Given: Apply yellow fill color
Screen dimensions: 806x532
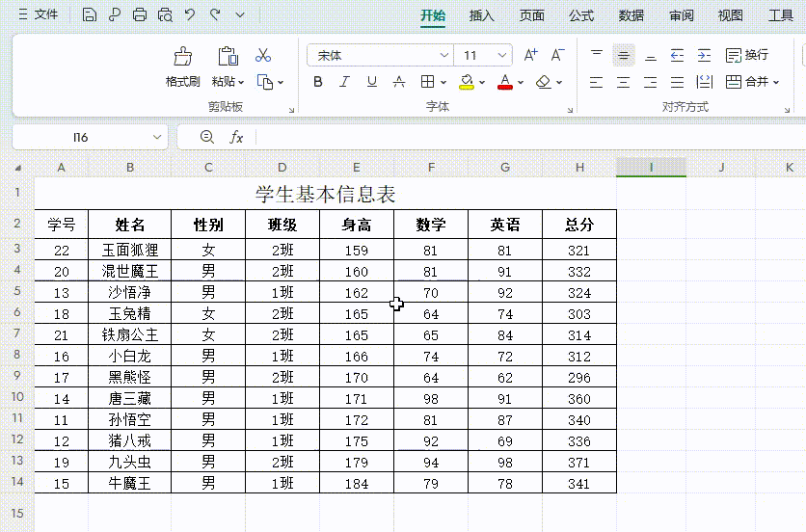Looking at the screenshot, I should [467, 82].
